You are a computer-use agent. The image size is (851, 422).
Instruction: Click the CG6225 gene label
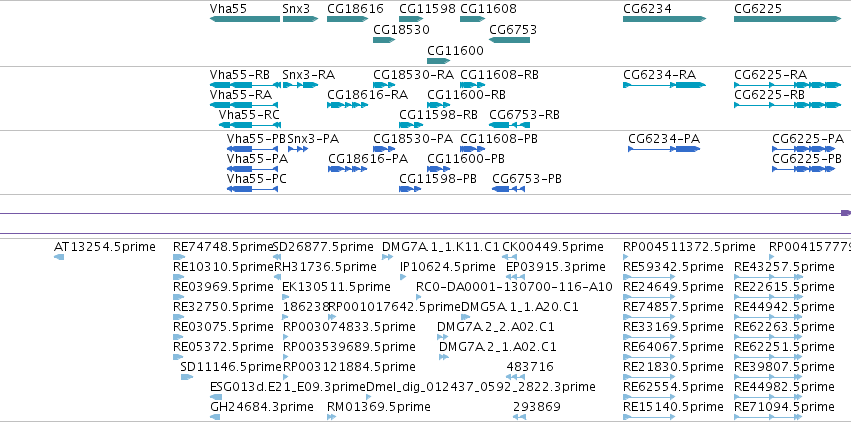758,9
